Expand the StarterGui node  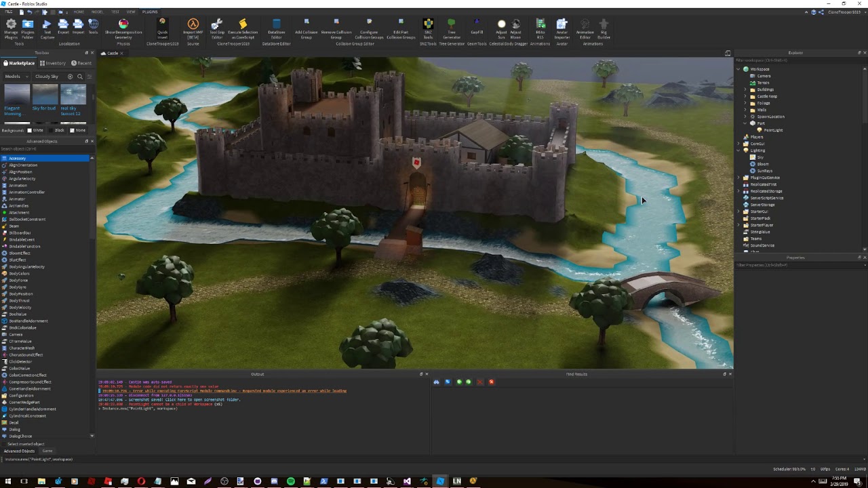point(739,211)
